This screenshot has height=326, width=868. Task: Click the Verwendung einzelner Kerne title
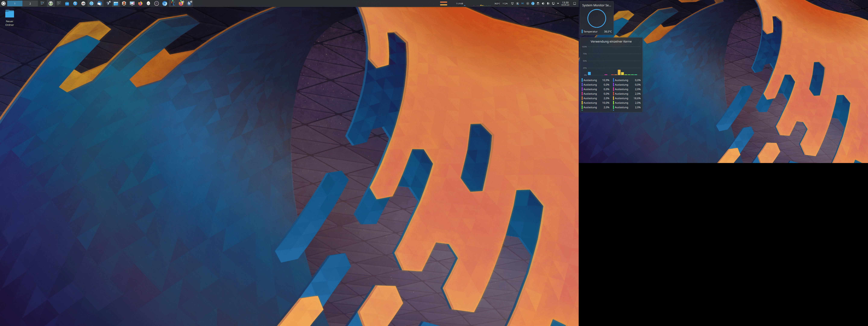(611, 42)
